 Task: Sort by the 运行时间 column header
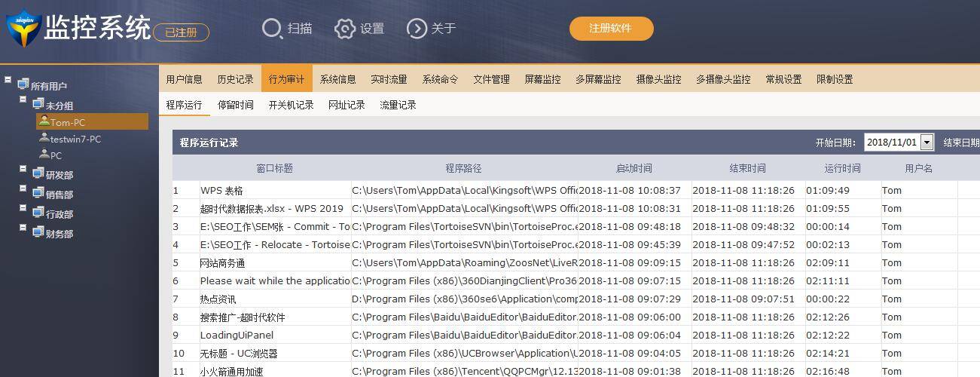[843, 168]
